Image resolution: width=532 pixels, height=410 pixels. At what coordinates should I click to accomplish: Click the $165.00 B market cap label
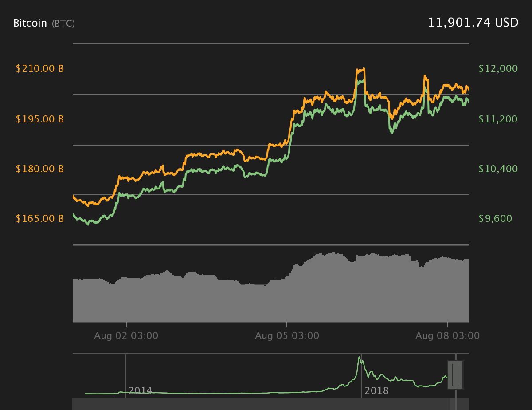pos(40,218)
